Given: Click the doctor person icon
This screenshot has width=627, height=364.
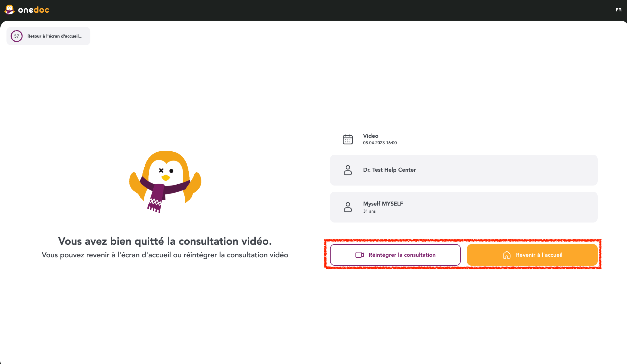Looking at the screenshot, I should (348, 170).
